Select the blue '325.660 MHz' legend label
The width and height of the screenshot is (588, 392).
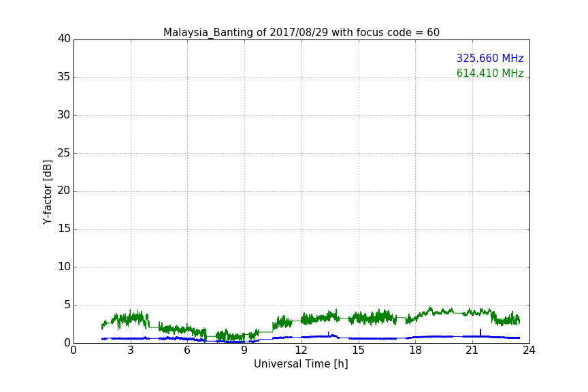click(x=490, y=58)
